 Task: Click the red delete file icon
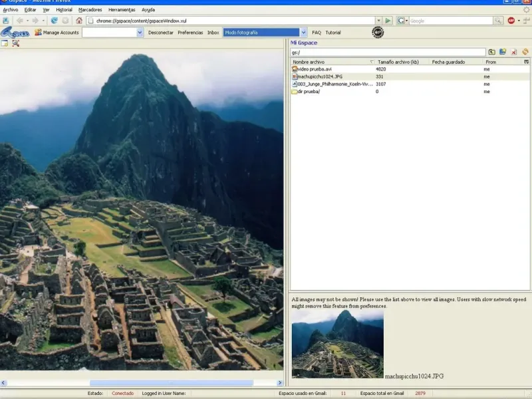point(513,52)
